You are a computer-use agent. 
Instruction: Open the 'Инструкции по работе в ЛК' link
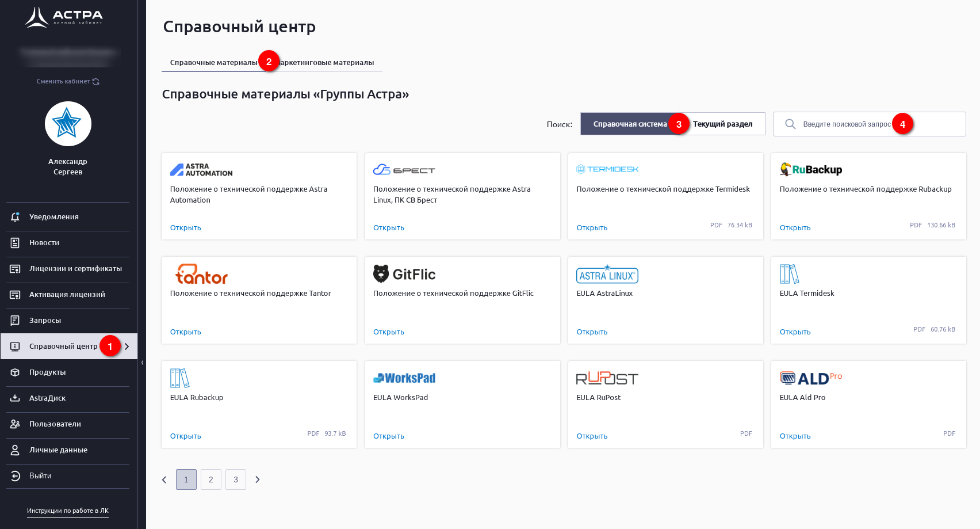[x=68, y=511]
